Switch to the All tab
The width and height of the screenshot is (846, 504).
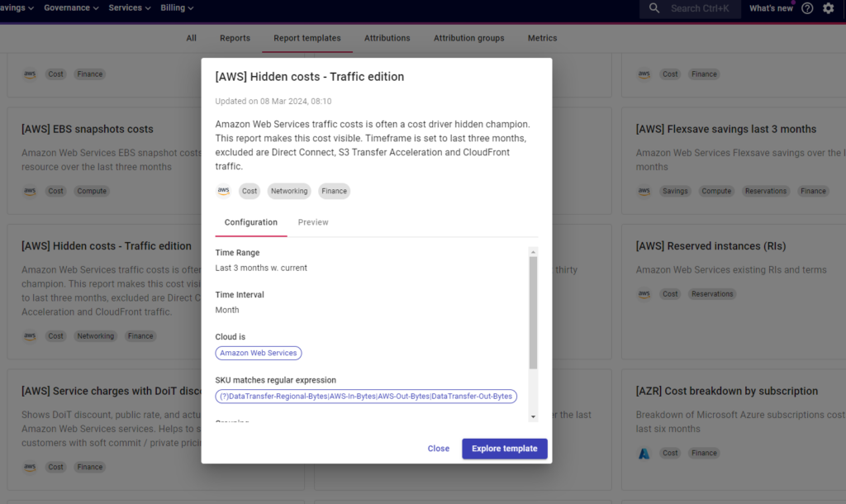(191, 38)
